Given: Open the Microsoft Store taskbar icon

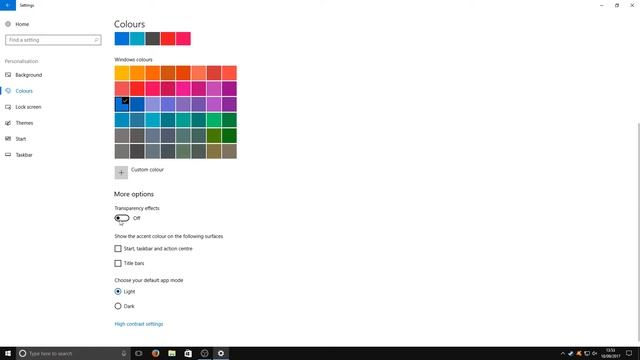Looking at the screenshot, I should 188,353.
